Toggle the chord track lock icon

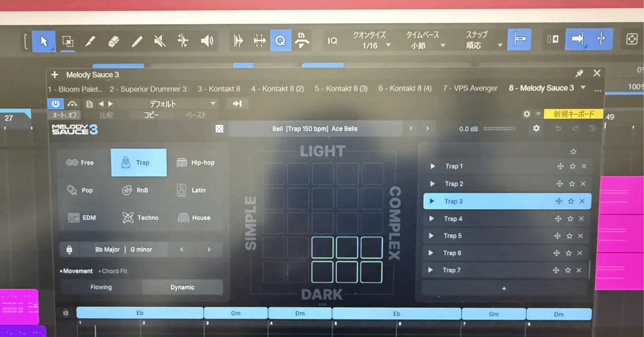tap(66, 313)
